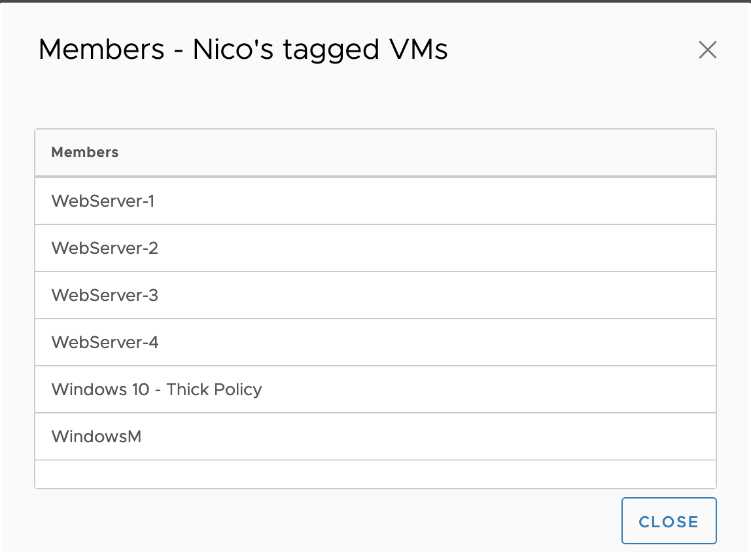Screen dimensions: 751x560
Task: Click the word Members in the dialog title
Action: (101, 50)
